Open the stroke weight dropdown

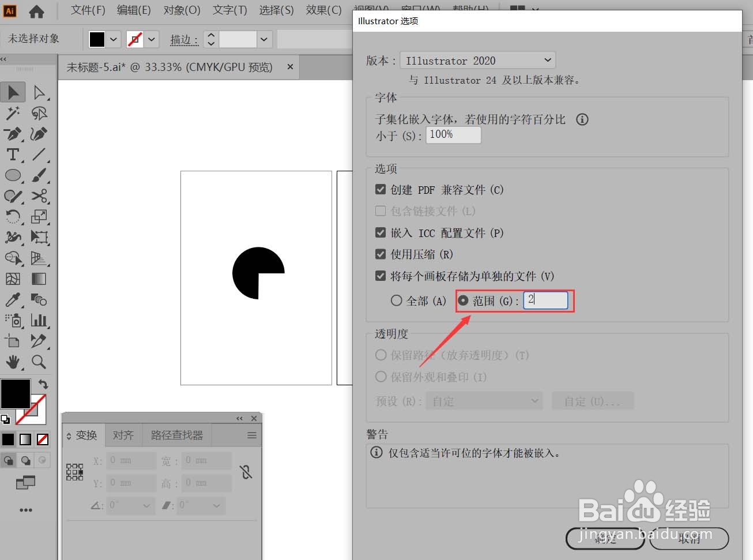click(x=264, y=39)
